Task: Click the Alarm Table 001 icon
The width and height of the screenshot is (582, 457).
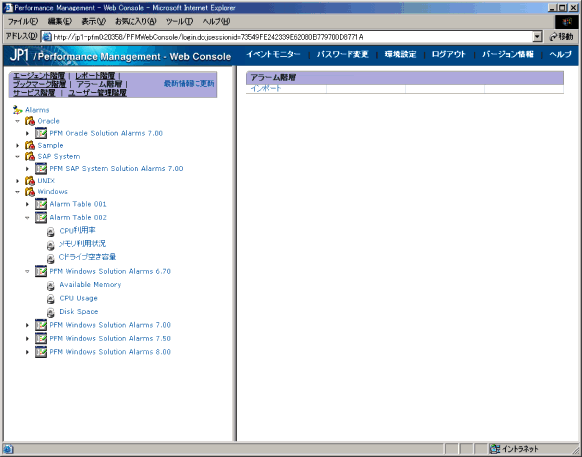Action: pyautogui.click(x=41, y=204)
